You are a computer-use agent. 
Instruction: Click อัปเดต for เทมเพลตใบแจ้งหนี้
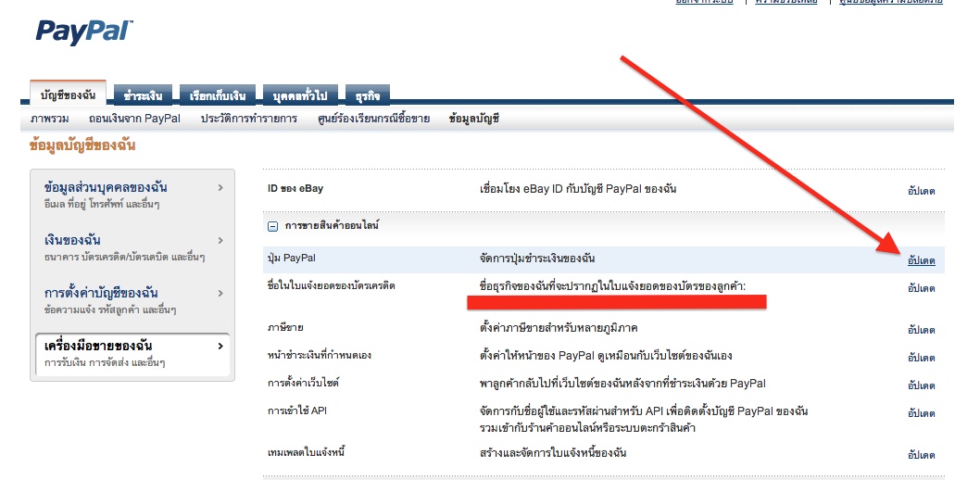point(922,455)
